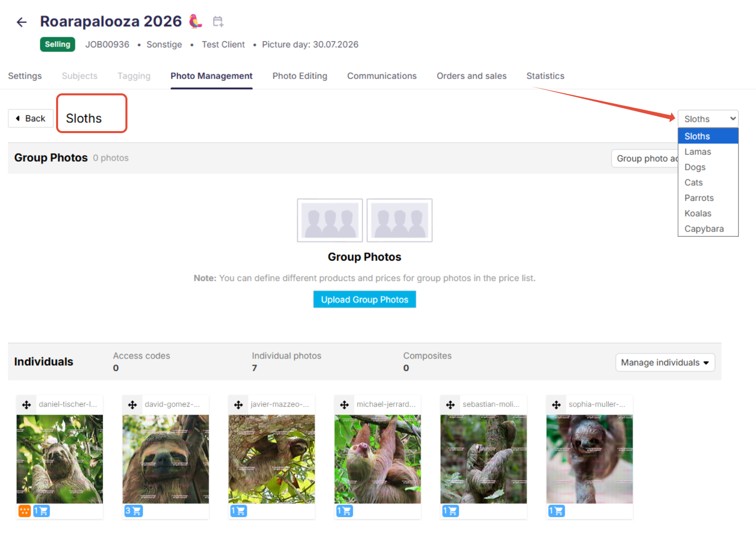Click cart badge under javier-mazzeo photo

pos(239,511)
